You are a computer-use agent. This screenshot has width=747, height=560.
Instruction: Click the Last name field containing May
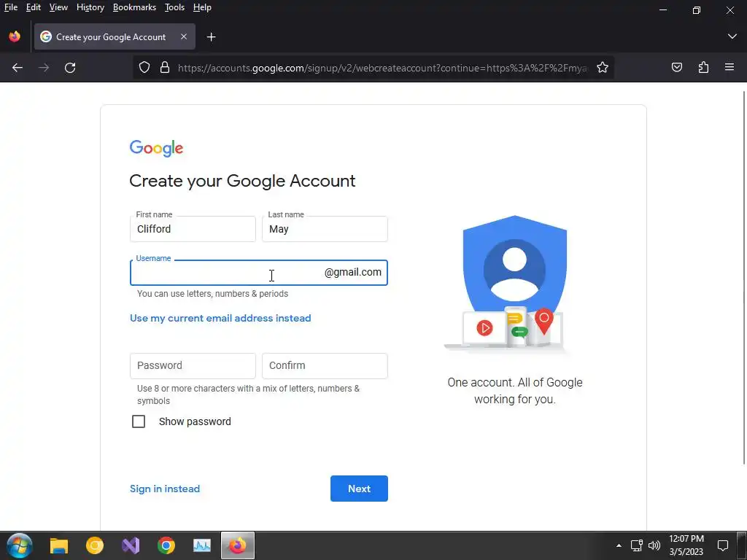point(325,229)
